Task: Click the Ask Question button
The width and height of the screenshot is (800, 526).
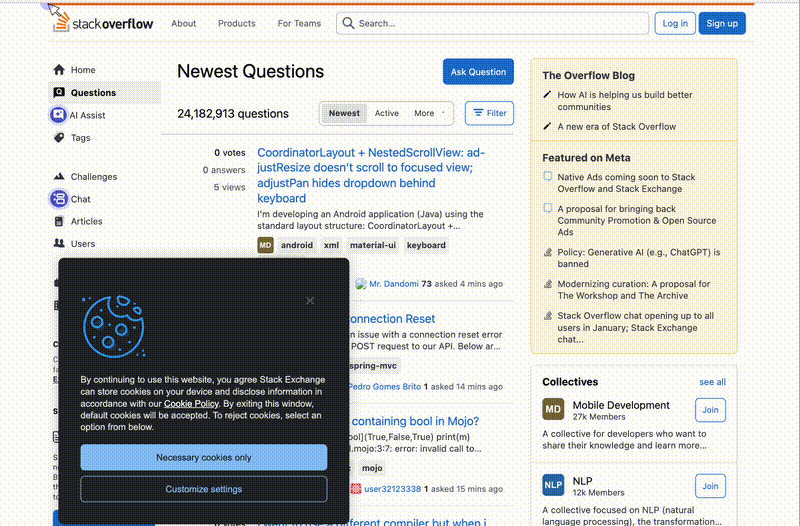Action: (478, 72)
